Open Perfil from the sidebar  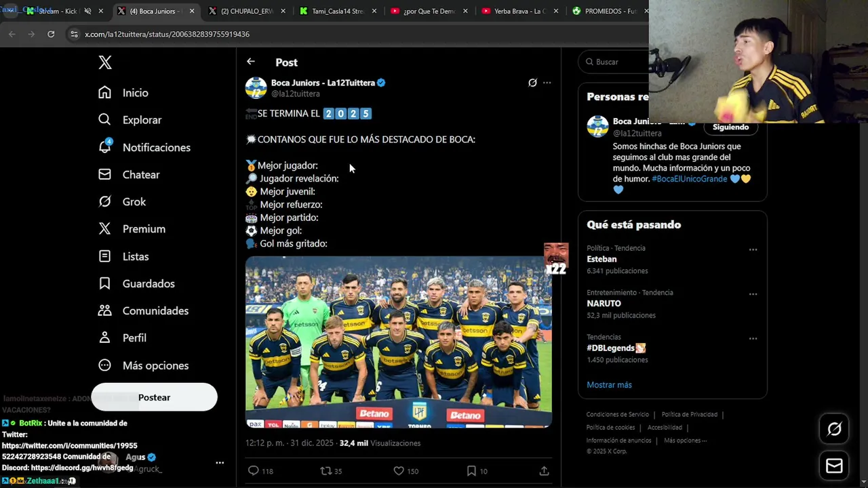tap(122, 338)
